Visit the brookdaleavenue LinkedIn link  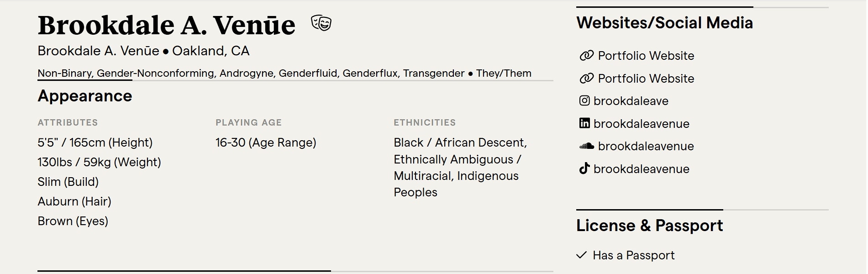(641, 124)
